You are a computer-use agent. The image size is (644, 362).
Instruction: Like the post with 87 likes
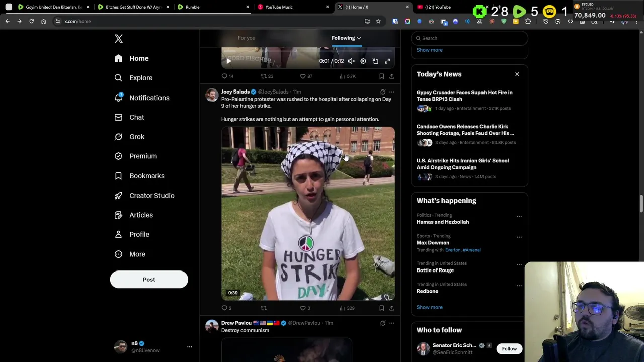306,76
